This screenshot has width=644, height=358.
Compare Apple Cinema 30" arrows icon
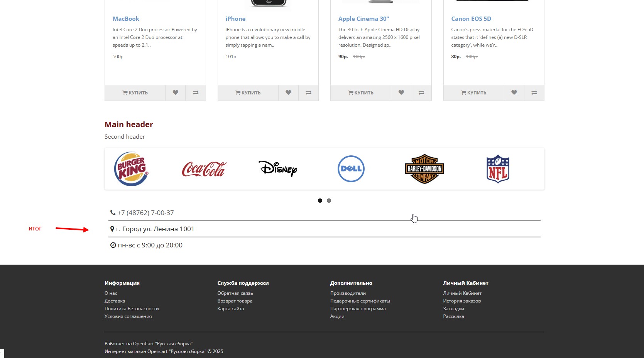(421, 92)
